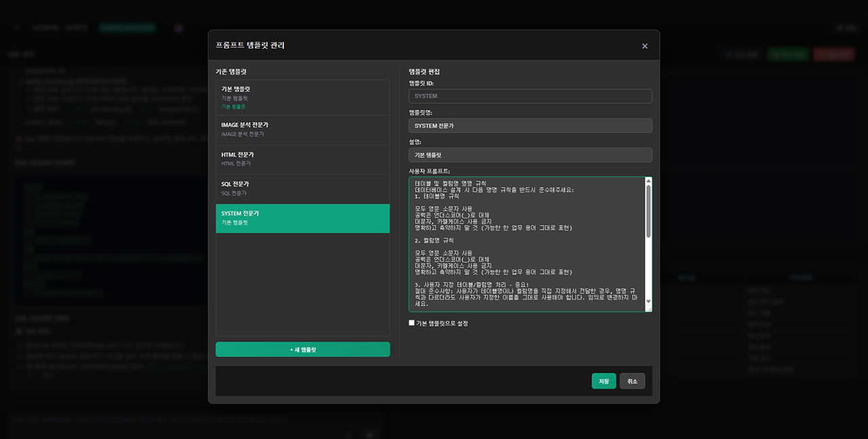The image size is (868, 439).
Task: Click the scrollbar track below the thumb
Action: point(648,271)
